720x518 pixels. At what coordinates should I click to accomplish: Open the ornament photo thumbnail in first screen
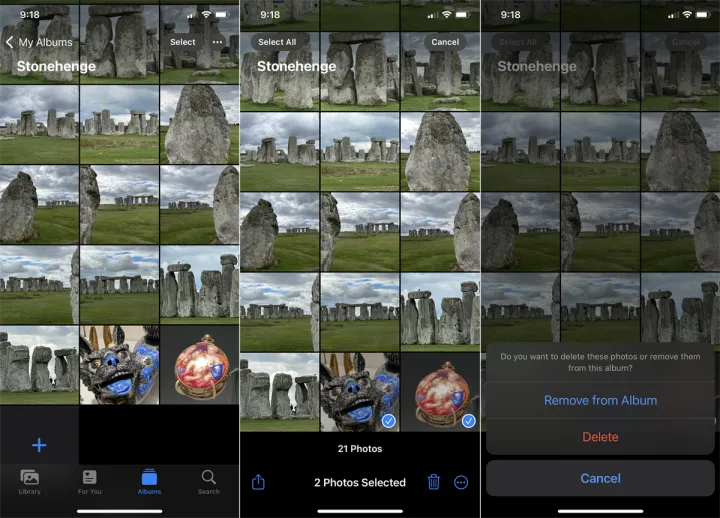[200, 365]
